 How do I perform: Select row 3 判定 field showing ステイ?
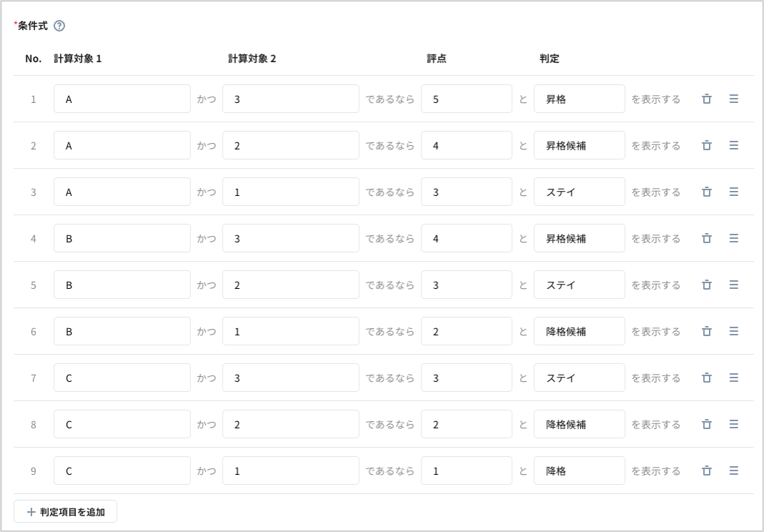tap(579, 192)
